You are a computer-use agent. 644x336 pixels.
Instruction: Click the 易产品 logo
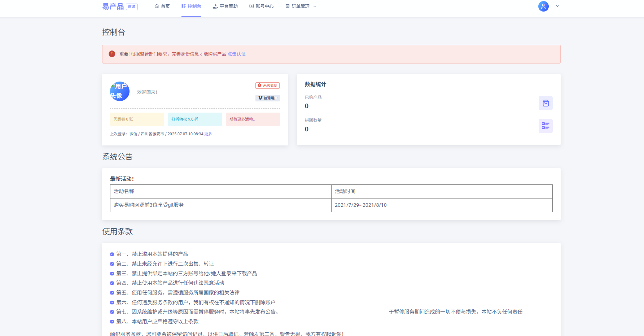click(113, 6)
